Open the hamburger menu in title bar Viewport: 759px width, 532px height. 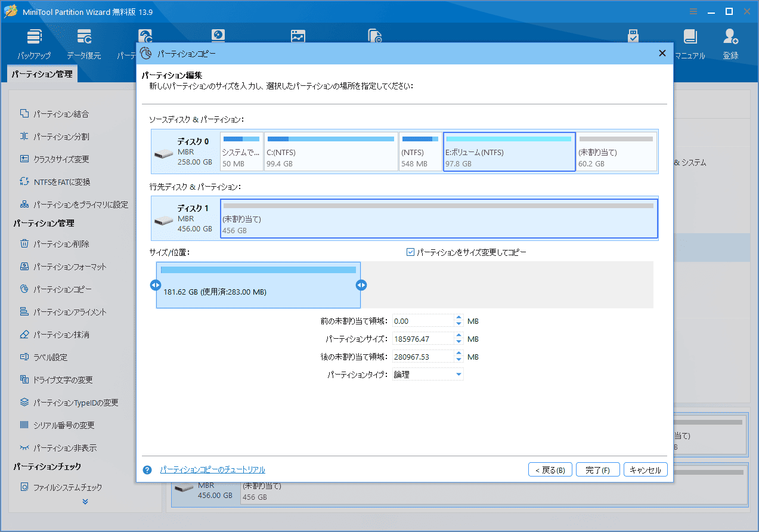pos(693,11)
